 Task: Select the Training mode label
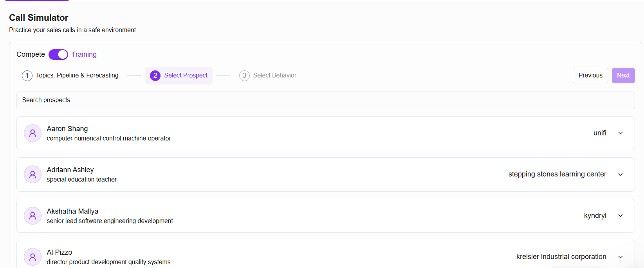(x=84, y=54)
